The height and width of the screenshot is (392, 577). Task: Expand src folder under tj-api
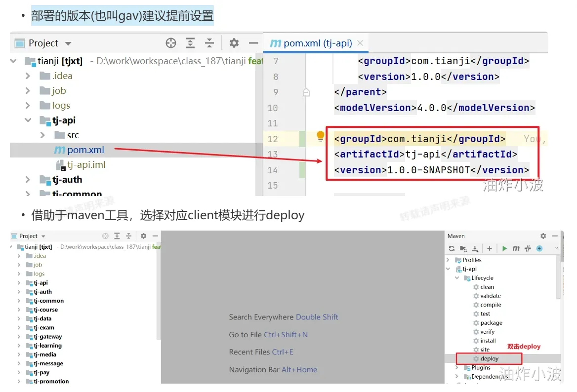pos(42,135)
